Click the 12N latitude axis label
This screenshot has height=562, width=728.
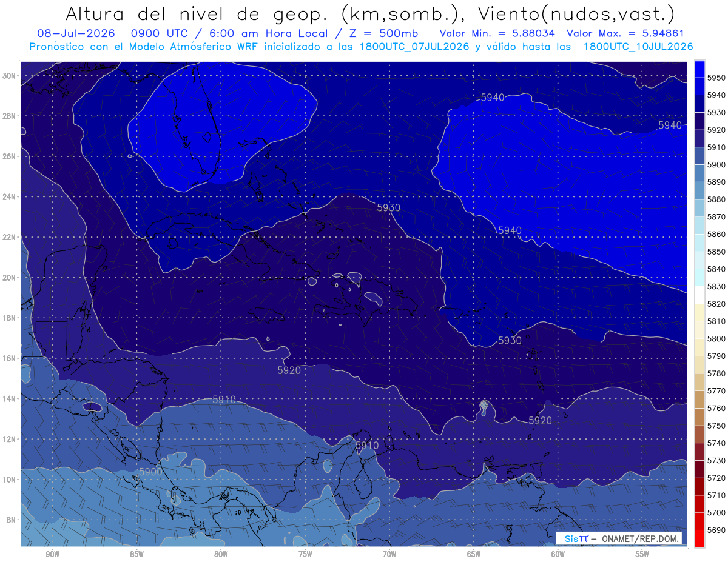[9, 439]
